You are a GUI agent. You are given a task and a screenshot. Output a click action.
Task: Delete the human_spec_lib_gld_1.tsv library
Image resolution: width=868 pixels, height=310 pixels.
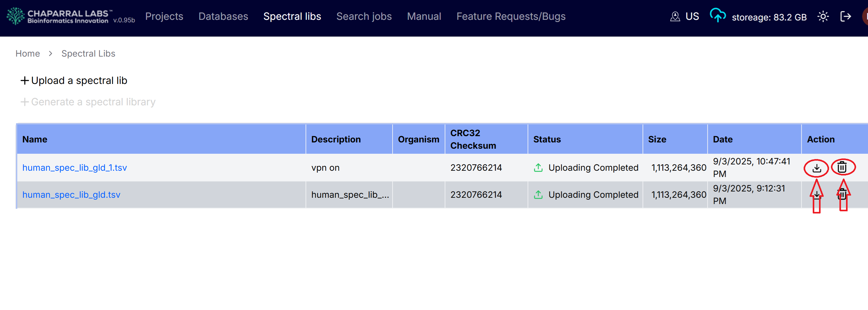point(842,167)
